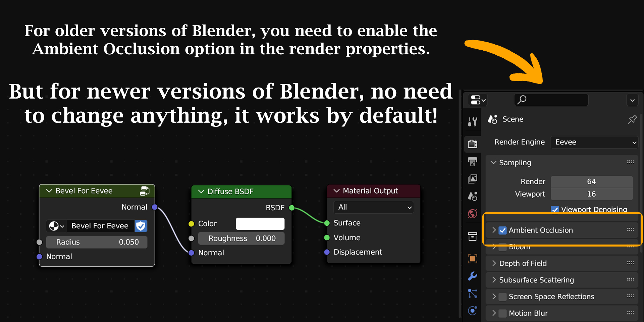Enable the Screen Space Reflections checkbox
Image resolution: width=644 pixels, height=322 pixels.
(502, 297)
